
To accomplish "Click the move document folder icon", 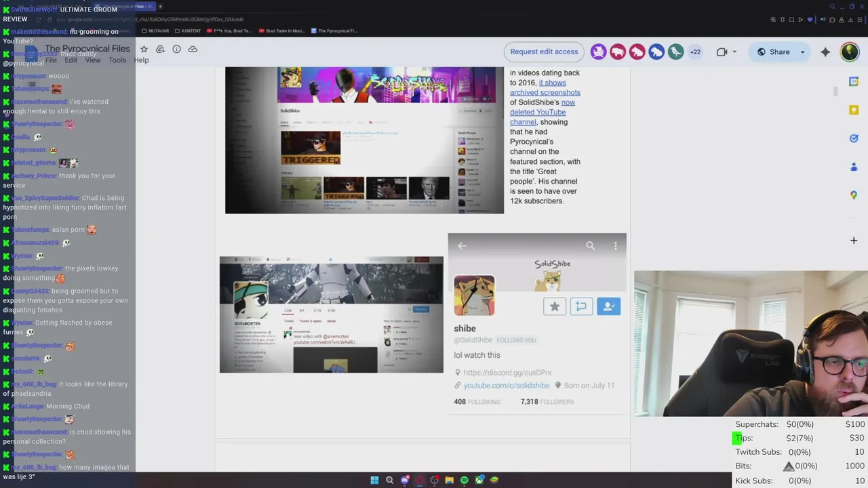I will coord(160,49).
